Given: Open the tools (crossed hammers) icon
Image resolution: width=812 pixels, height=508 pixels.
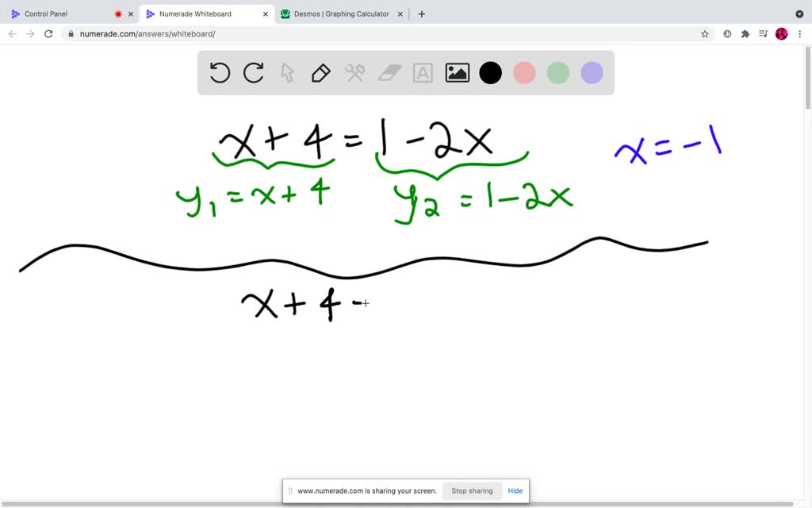Looking at the screenshot, I should (x=354, y=72).
